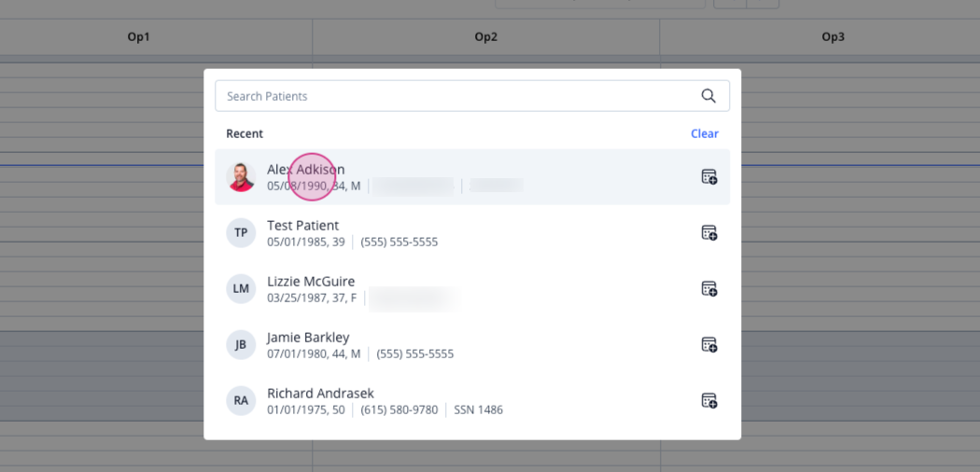This screenshot has width=980, height=472.
Task: Select patient name Lizzie McGuire
Action: point(311,282)
